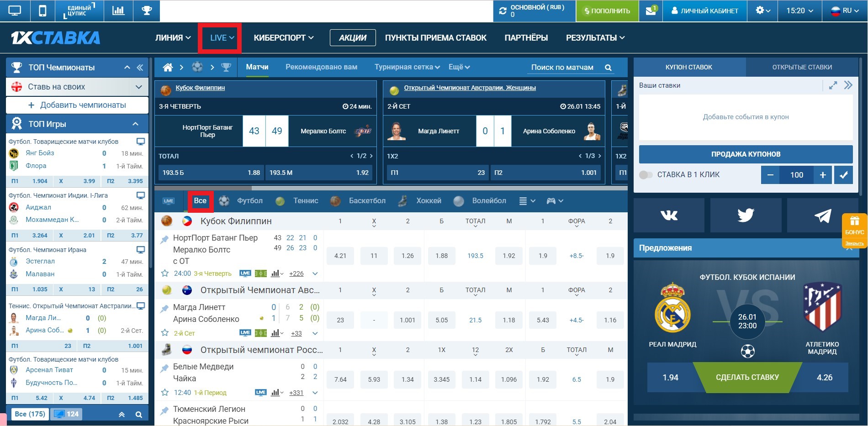Open Кубок Филиппин link in featured card
868x426 pixels.
point(200,88)
